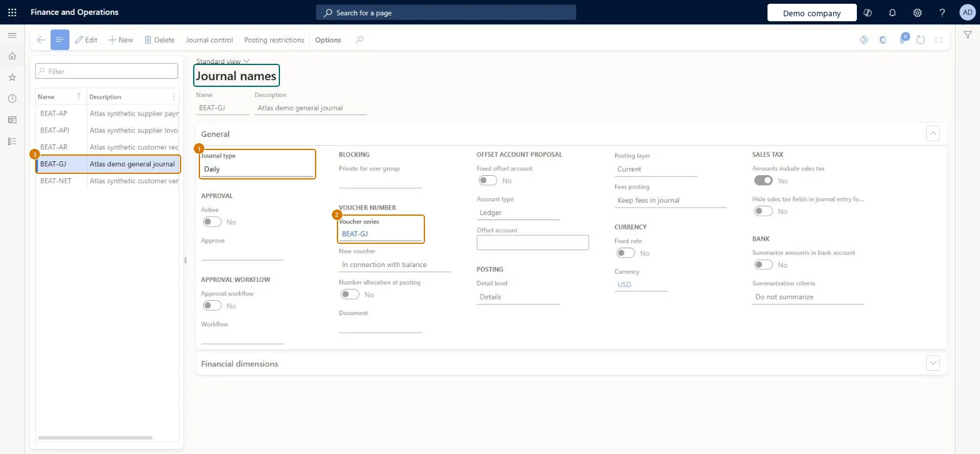The height and width of the screenshot is (454, 980).
Task: Show Recent pages clock icon
Action: tap(12, 99)
